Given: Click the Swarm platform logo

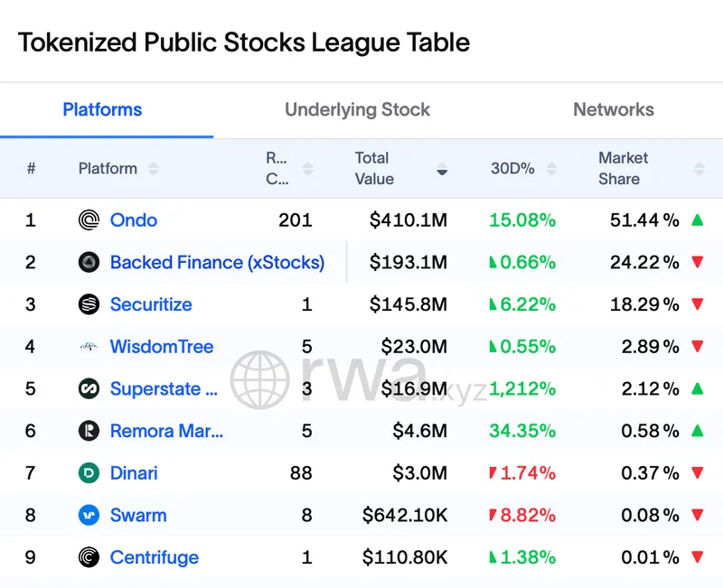Looking at the screenshot, I should [89, 515].
